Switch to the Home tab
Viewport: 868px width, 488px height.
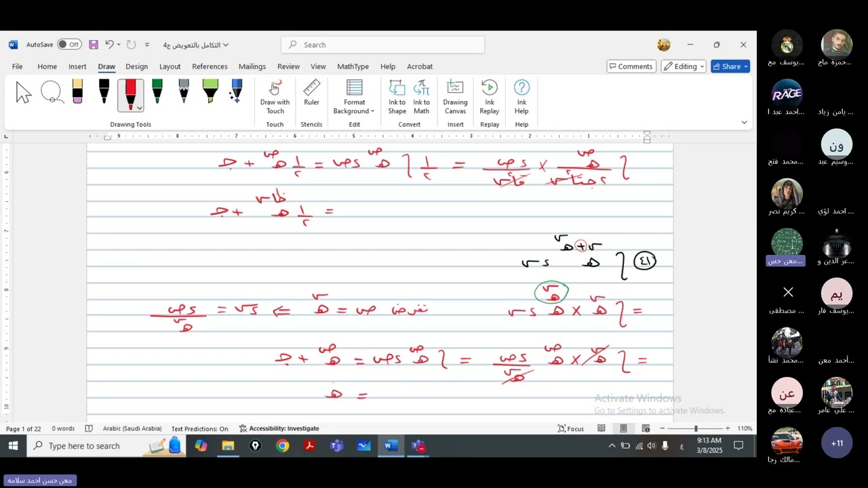pyautogui.click(x=47, y=66)
